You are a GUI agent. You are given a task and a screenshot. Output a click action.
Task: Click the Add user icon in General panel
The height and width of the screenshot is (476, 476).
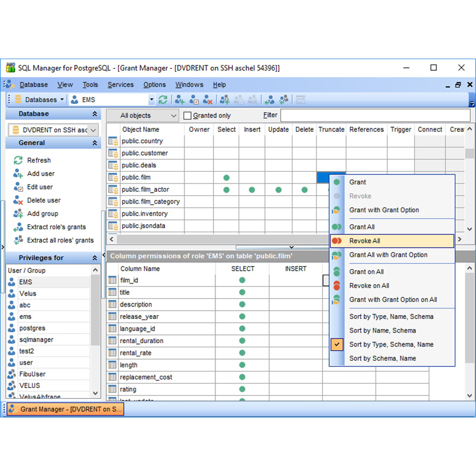pyautogui.click(x=18, y=174)
